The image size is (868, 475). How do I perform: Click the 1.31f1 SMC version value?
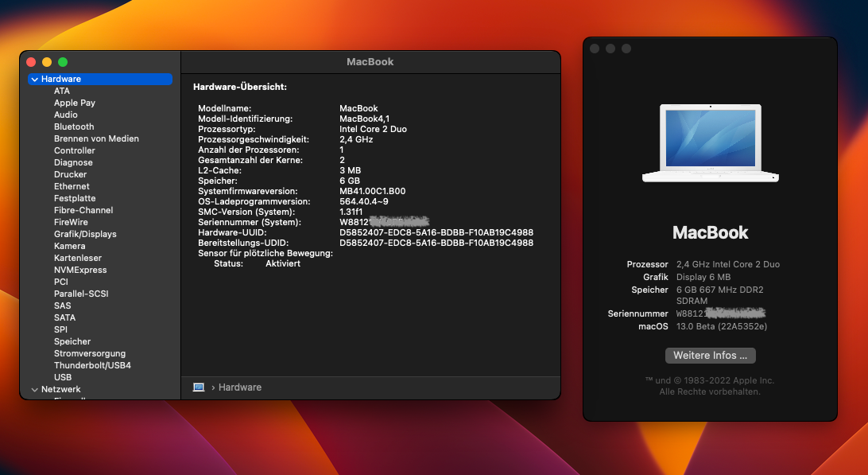coord(351,212)
